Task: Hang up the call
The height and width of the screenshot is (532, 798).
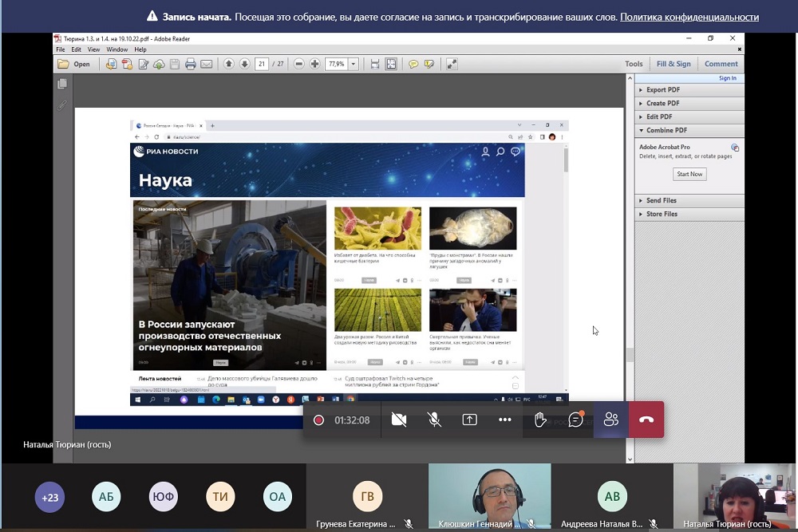Action: (646, 420)
